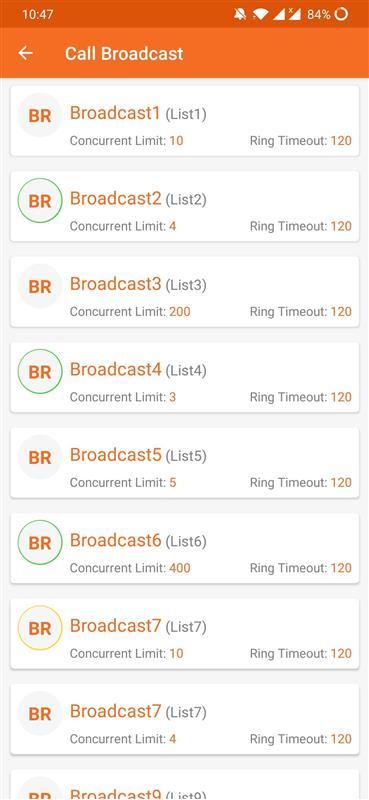Open Broadcast5 card with limit 5

tap(185, 463)
